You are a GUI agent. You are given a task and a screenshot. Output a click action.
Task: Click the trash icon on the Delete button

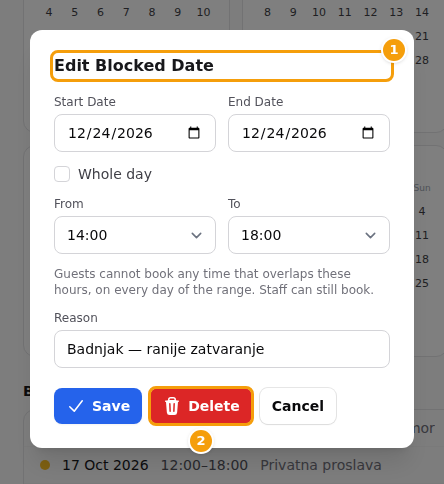click(172, 406)
